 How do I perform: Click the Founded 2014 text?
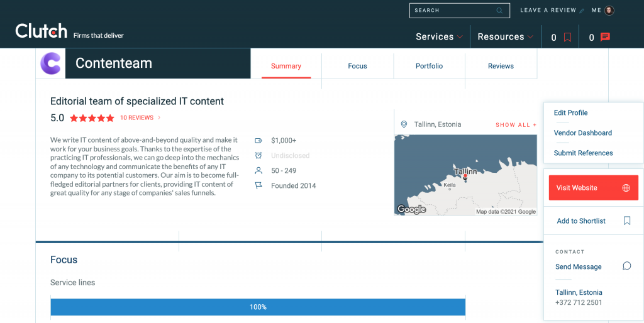pyautogui.click(x=293, y=185)
